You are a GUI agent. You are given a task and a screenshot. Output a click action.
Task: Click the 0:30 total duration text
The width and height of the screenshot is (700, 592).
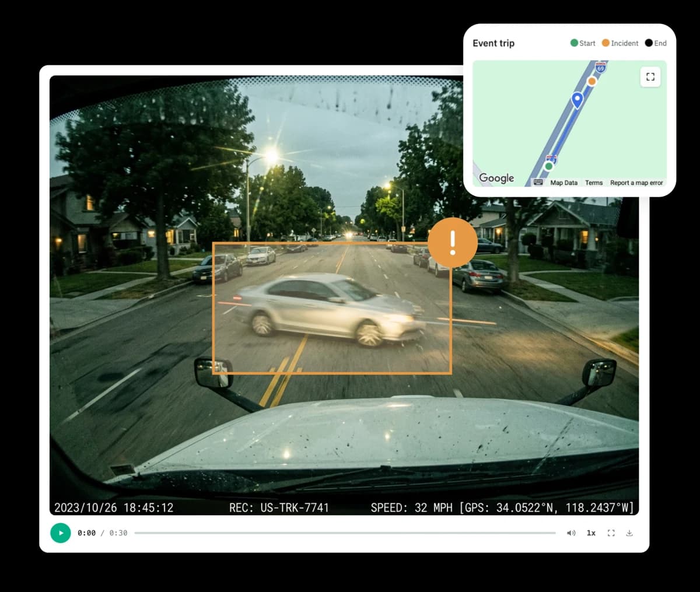click(118, 533)
